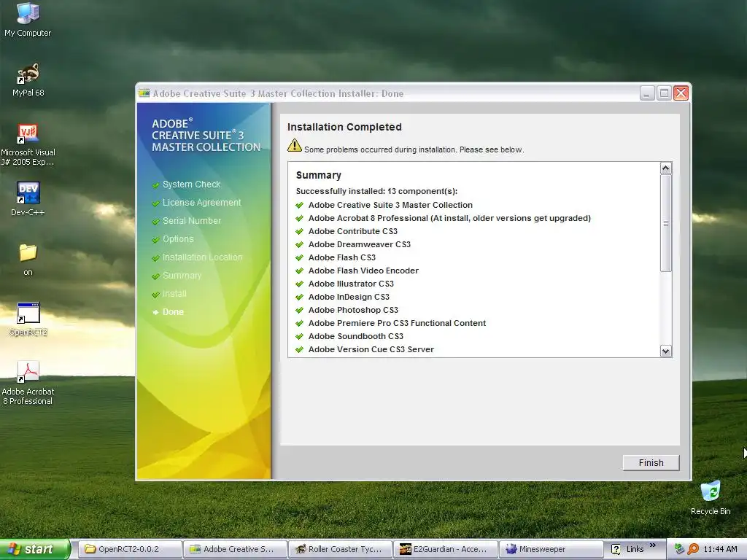The height and width of the screenshot is (560, 747).
Task: Click 'Adobe Illustrator CS3' in summary list
Action: [x=351, y=284]
